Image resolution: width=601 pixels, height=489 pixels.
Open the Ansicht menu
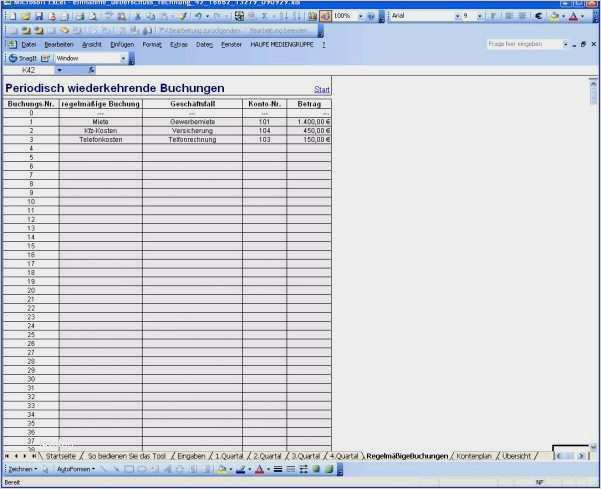click(92, 44)
